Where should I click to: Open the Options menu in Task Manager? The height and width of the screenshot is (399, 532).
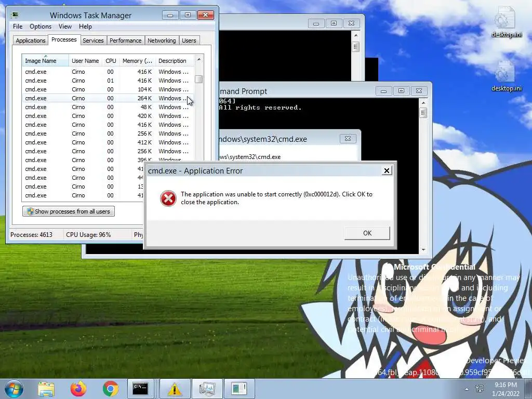(x=41, y=26)
